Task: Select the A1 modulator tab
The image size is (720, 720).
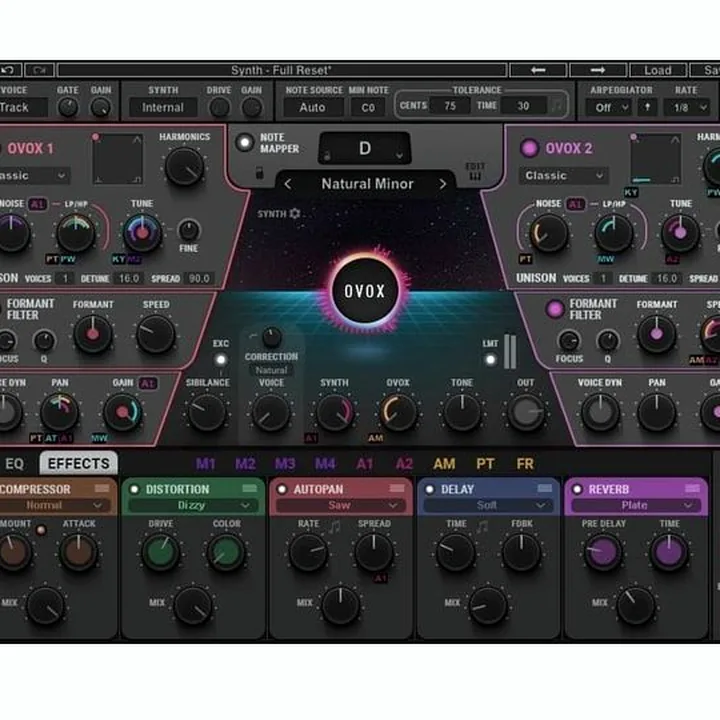Action: click(x=365, y=464)
